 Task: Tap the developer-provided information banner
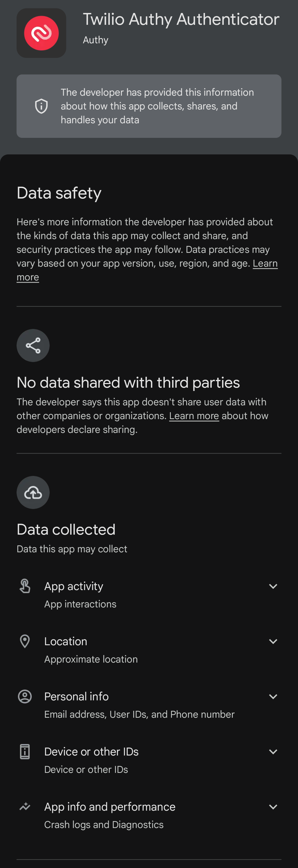tap(149, 106)
